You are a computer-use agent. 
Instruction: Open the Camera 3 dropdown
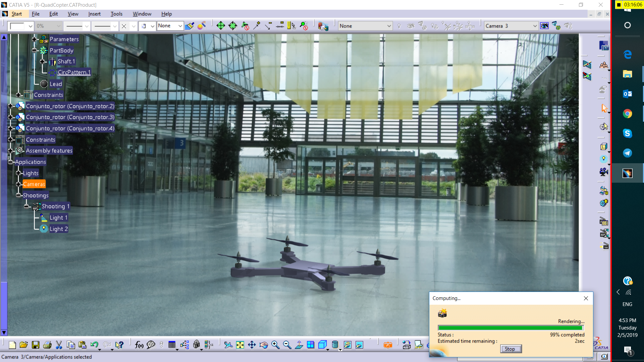point(535,26)
